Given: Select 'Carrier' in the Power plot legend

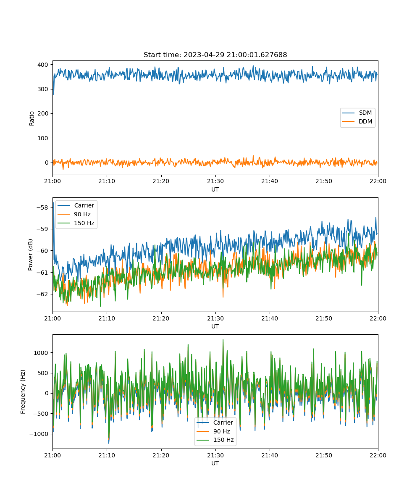Looking at the screenshot, I should pyautogui.click(x=84, y=205).
